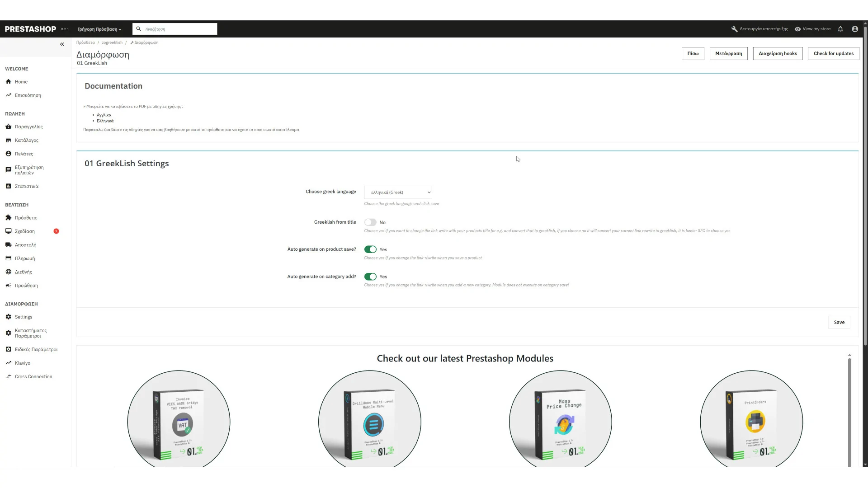Enable the Greeklish from title toggle
This screenshot has height=488, width=868.
(370, 222)
